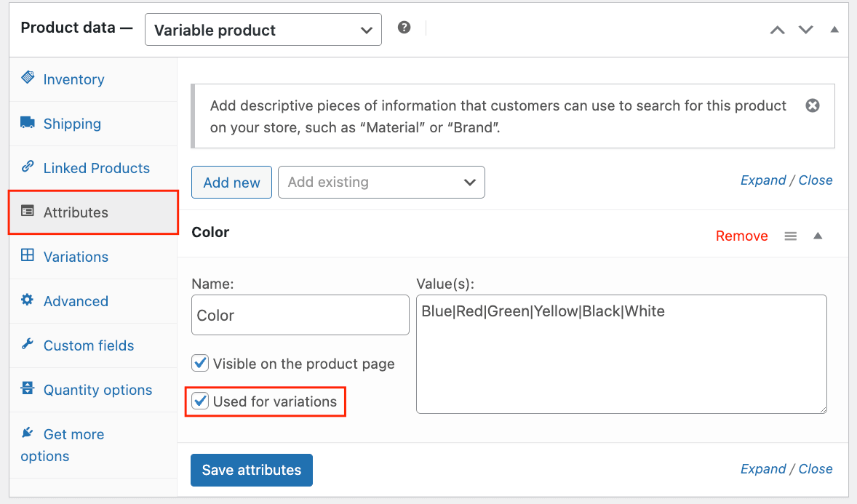Open the Custom fields tab
The width and height of the screenshot is (857, 504).
point(93,345)
